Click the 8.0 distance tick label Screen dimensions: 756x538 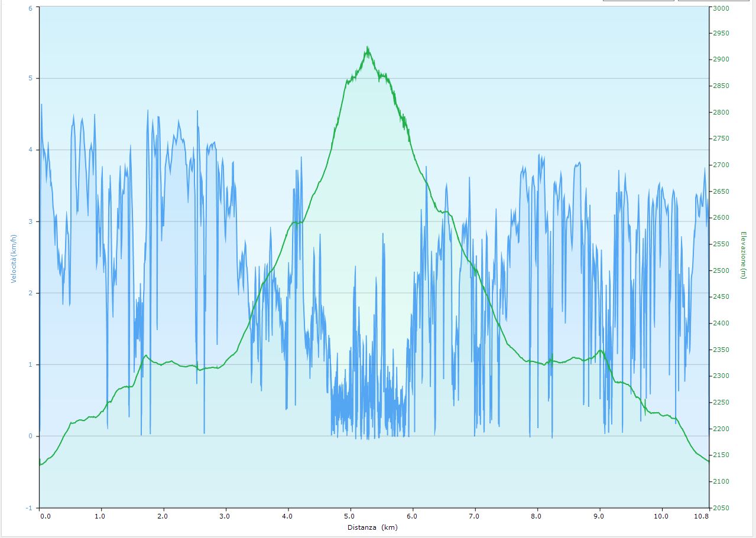click(x=537, y=516)
